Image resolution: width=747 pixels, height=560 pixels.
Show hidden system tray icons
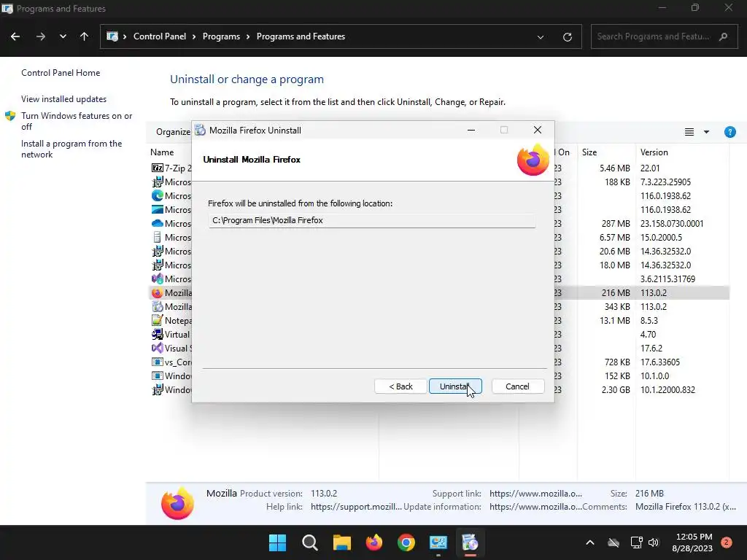pyautogui.click(x=589, y=542)
